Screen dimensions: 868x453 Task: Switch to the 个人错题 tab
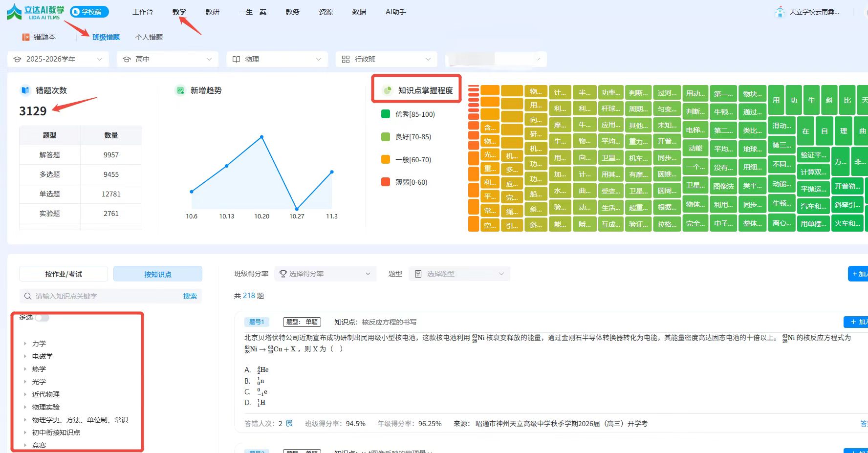[x=149, y=37]
